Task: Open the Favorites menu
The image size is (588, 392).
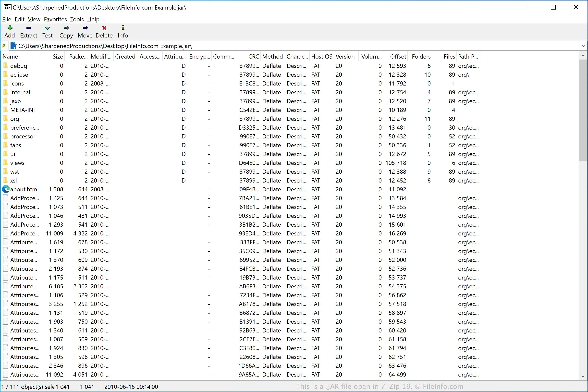Action: [x=55, y=19]
